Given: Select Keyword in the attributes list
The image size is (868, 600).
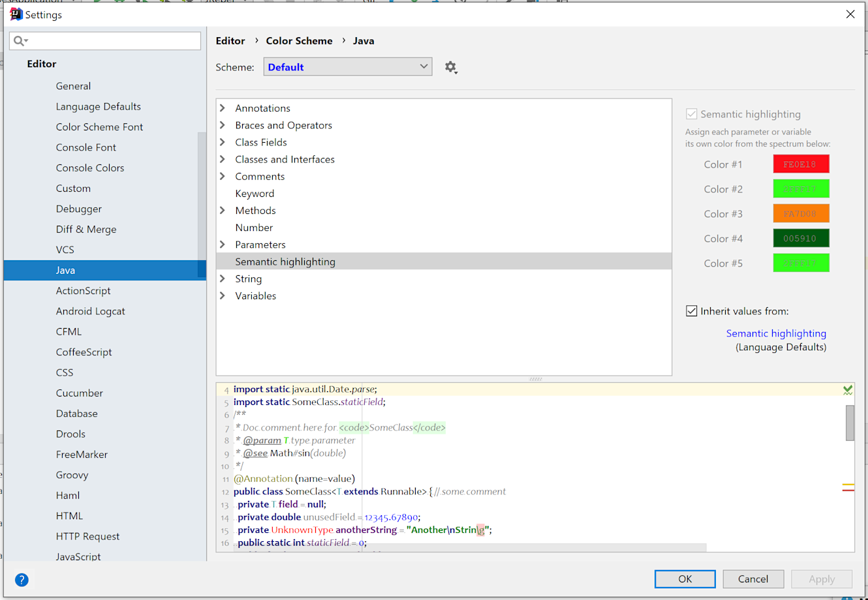Looking at the screenshot, I should pos(255,194).
